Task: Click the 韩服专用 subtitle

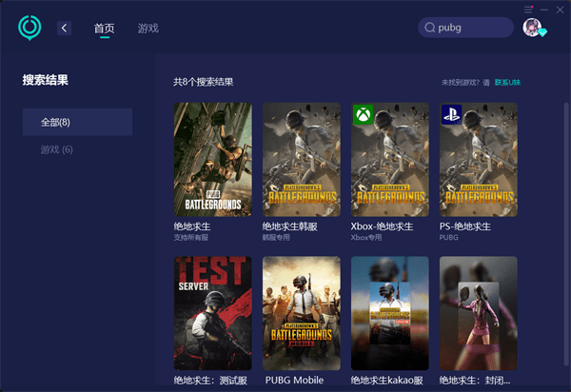Action: click(x=276, y=237)
